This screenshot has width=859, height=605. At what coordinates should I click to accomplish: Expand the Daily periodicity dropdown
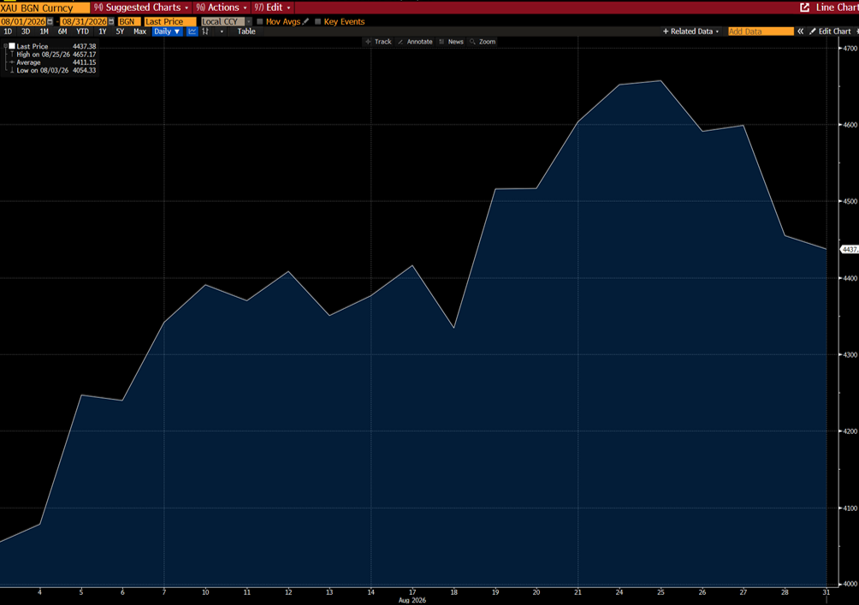tap(167, 31)
